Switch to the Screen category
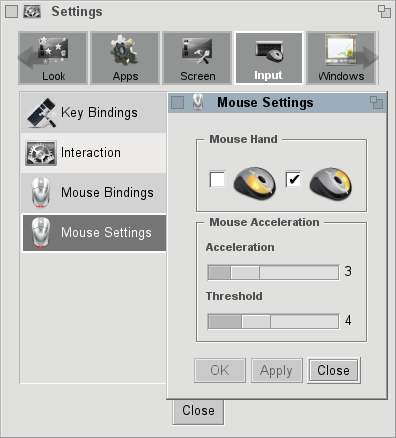 point(197,58)
